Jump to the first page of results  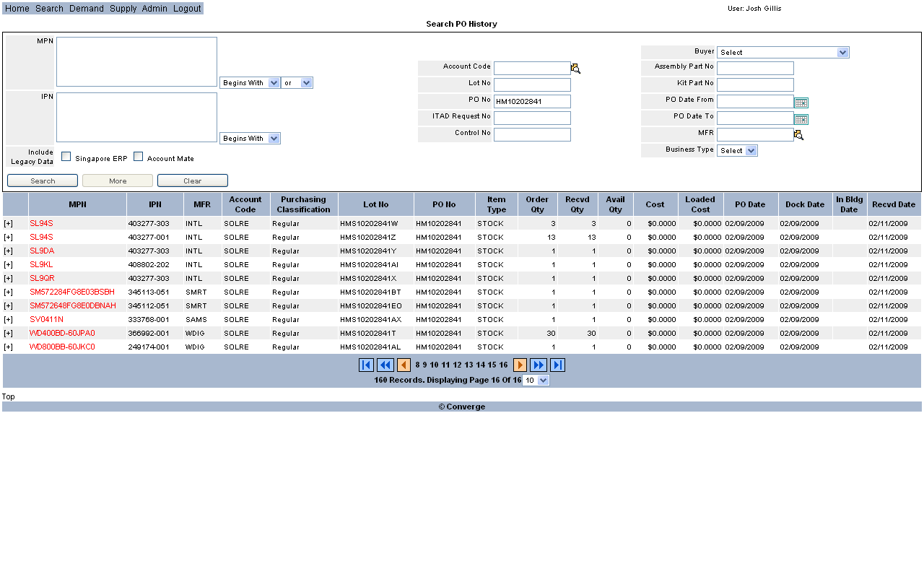(366, 365)
